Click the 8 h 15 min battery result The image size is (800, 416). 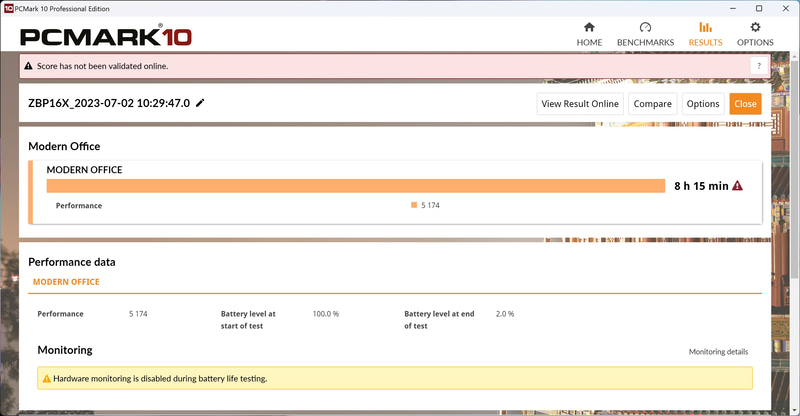[x=701, y=186]
